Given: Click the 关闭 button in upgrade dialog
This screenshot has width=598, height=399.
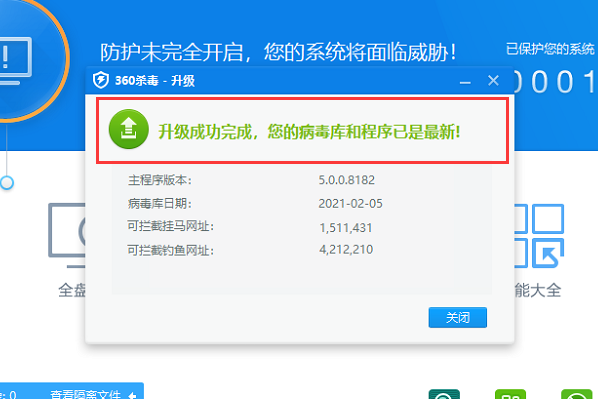Looking at the screenshot, I should pos(457,317).
